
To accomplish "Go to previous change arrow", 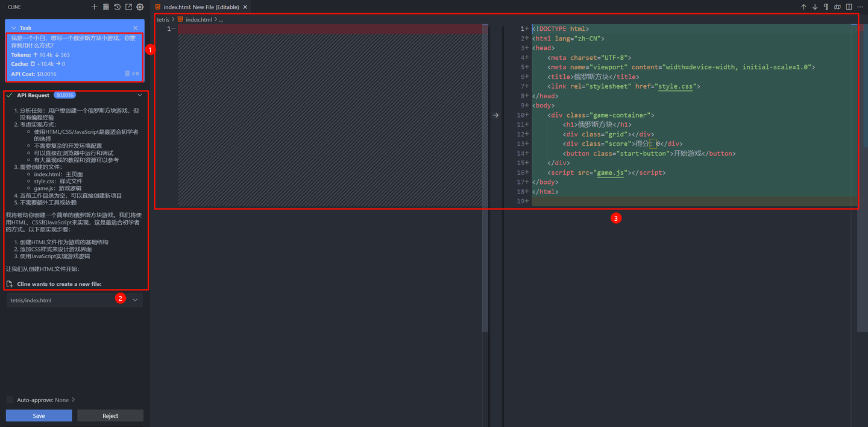I will coord(804,7).
